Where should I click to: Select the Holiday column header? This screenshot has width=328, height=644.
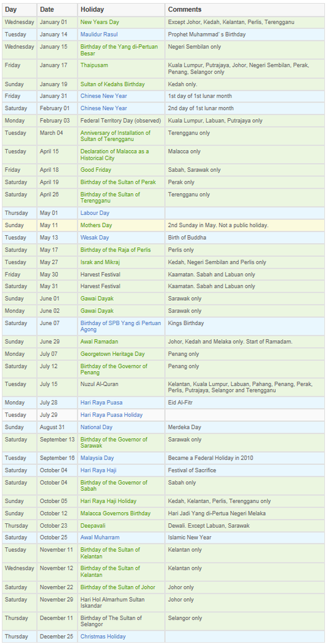[92, 9]
